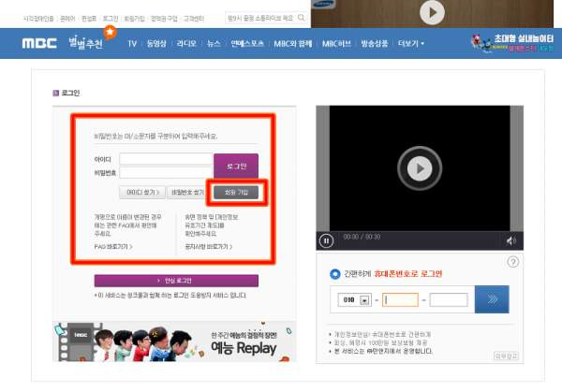Click the last phone number input field
Image resolution: width=562 pixels, height=392 pixels.
[x=449, y=299]
